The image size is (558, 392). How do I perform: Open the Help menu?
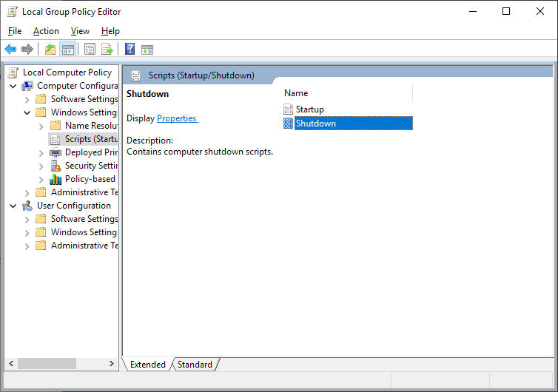pos(110,31)
